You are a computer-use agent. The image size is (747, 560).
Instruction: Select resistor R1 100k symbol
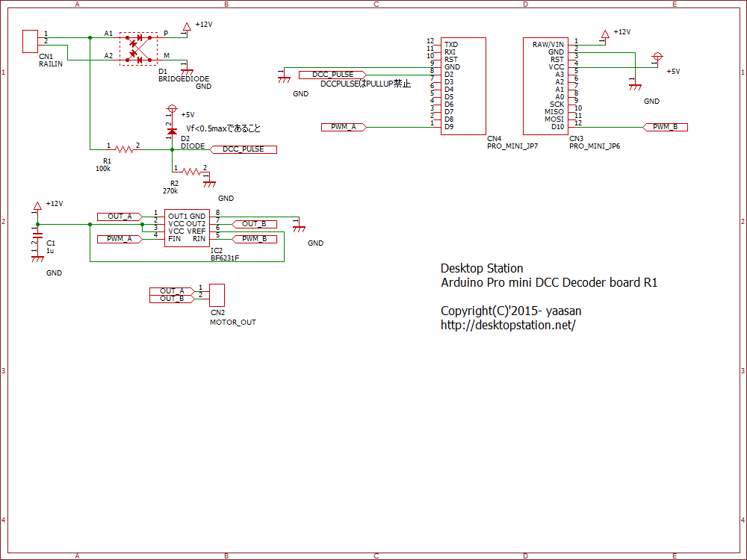[x=124, y=149]
